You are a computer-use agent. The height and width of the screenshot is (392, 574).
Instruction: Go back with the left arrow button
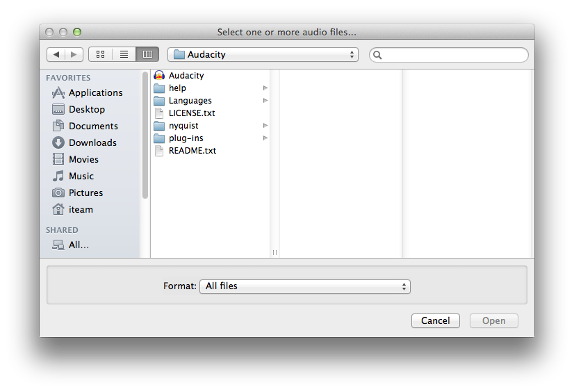click(x=56, y=54)
